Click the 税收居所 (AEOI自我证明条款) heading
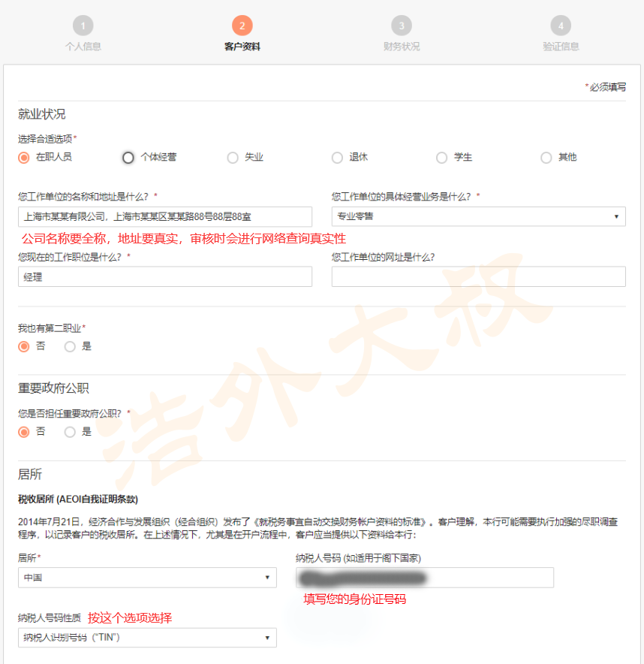The width and height of the screenshot is (644, 664). pos(78,500)
